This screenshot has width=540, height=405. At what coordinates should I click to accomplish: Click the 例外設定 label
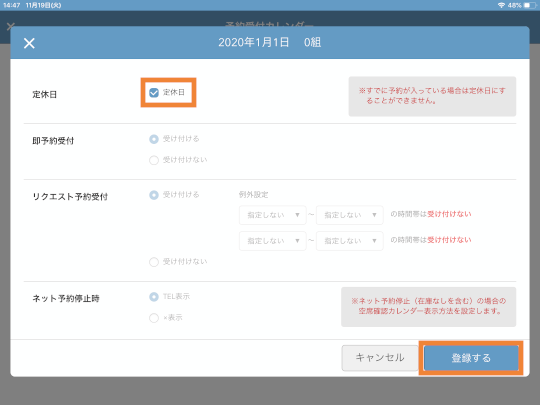pos(253,195)
